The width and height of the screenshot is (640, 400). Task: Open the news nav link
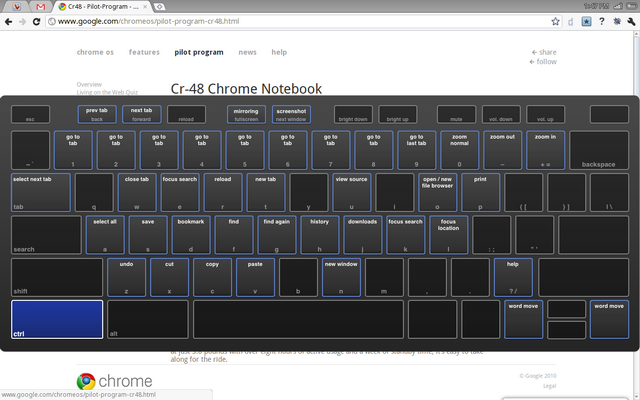click(x=247, y=52)
